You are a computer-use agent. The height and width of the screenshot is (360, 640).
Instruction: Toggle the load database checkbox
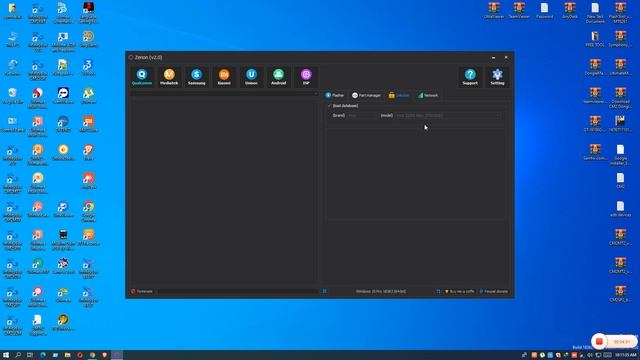tap(329, 106)
